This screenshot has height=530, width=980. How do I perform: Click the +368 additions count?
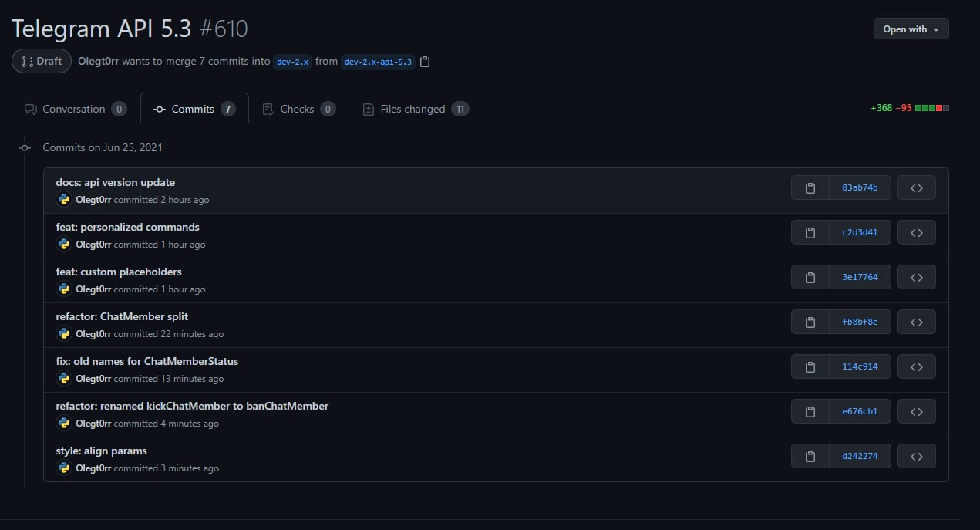coord(881,108)
